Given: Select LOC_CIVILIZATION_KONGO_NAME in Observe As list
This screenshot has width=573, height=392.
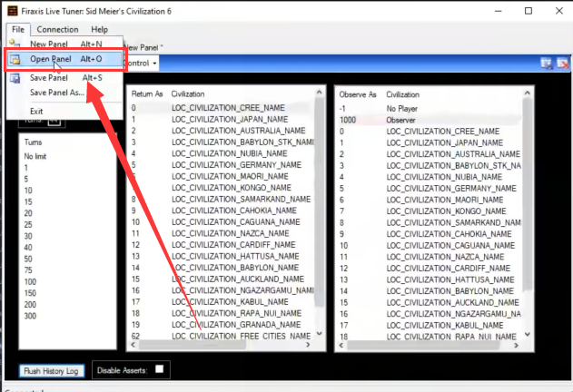Looking at the screenshot, I should pos(430,211).
